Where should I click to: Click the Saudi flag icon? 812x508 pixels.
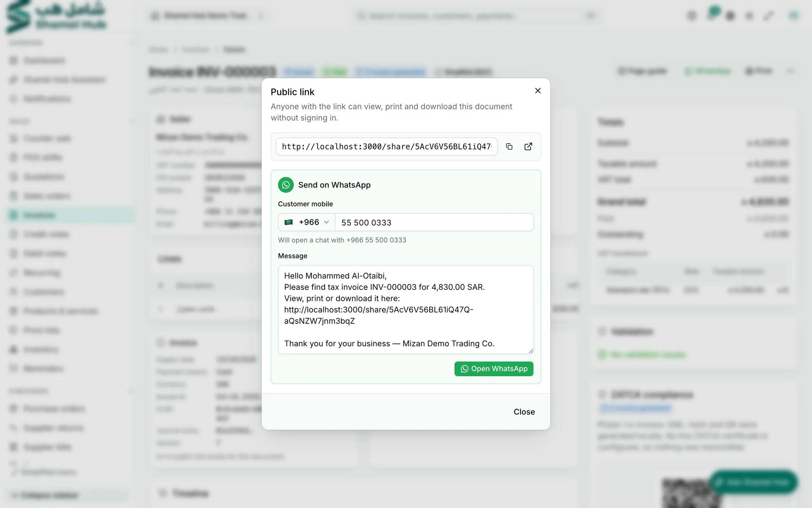point(289,222)
